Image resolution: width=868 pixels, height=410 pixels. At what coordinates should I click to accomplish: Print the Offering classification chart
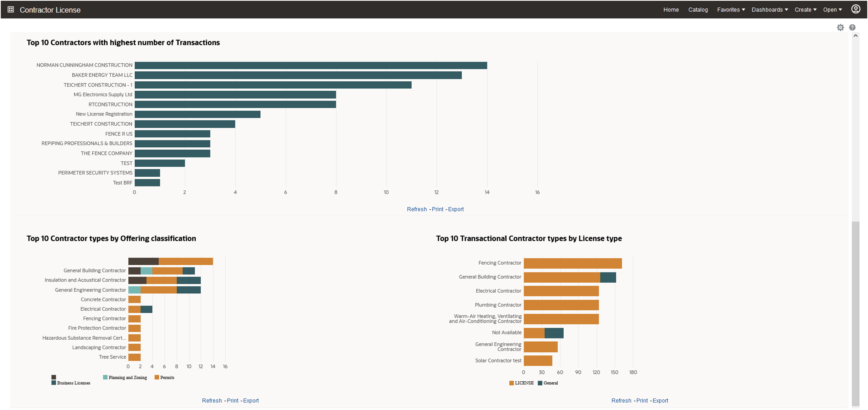click(x=233, y=400)
